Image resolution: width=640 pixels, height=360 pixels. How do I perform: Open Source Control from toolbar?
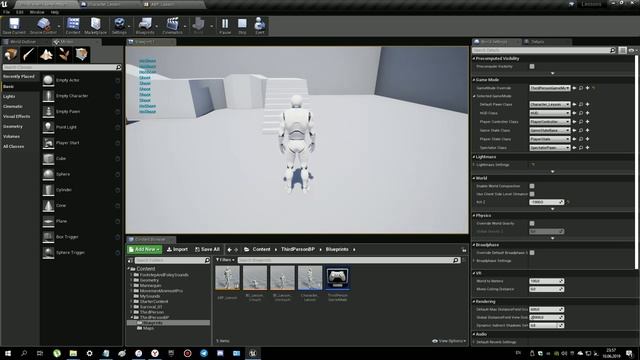pyautogui.click(x=43, y=26)
